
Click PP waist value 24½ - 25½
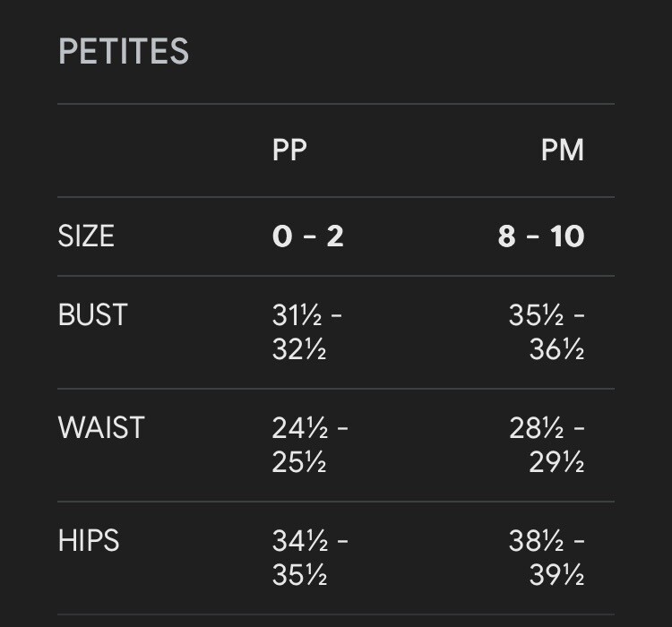[x=310, y=444]
